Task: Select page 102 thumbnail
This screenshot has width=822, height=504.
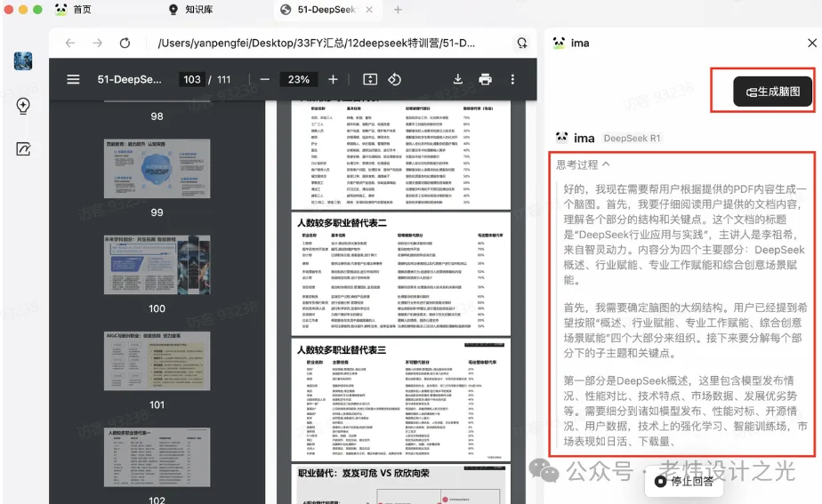Action: pyautogui.click(x=157, y=457)
